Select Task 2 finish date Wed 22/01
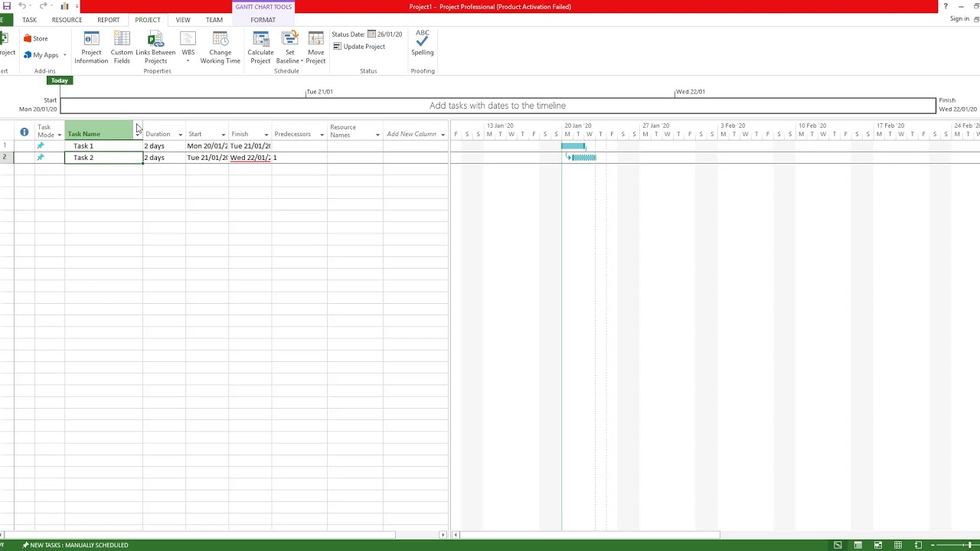The height and width of the screenshot is (551, 980). point(250,158)
